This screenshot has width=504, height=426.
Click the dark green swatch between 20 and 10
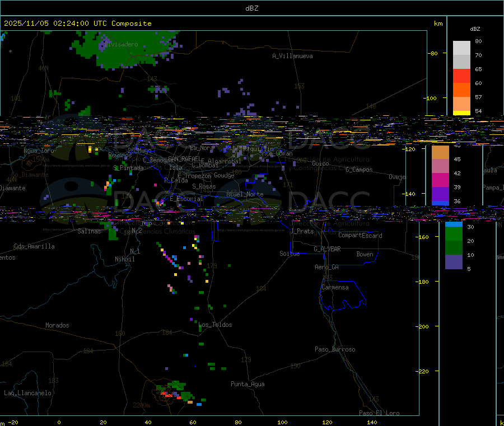pyautogui.click(x=454, y=247)
